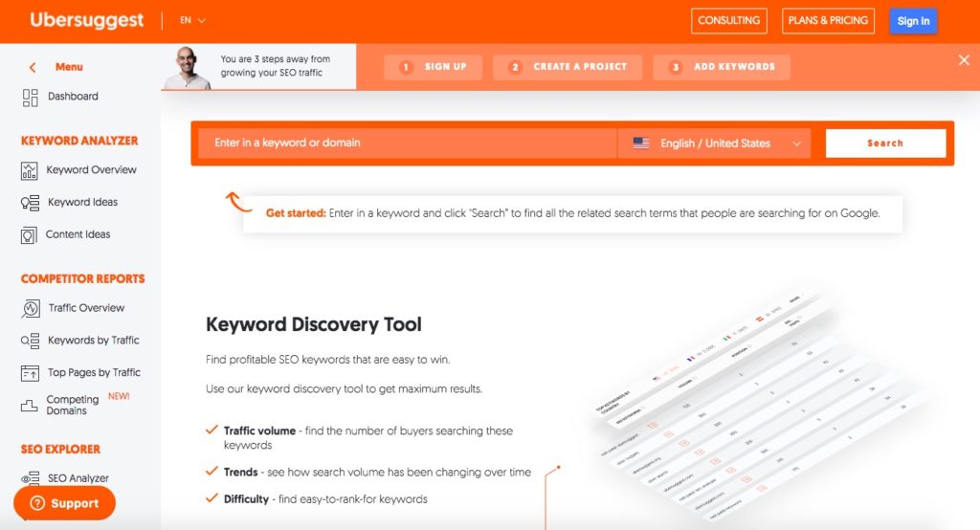
Task: Click the Support question mark icon
Action: (37, 503)
